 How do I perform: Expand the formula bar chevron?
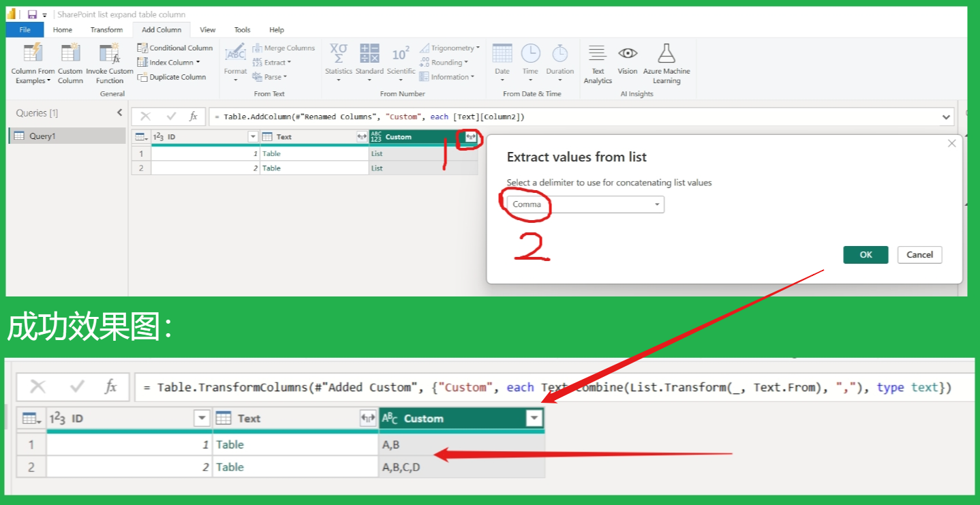(946, 117)
